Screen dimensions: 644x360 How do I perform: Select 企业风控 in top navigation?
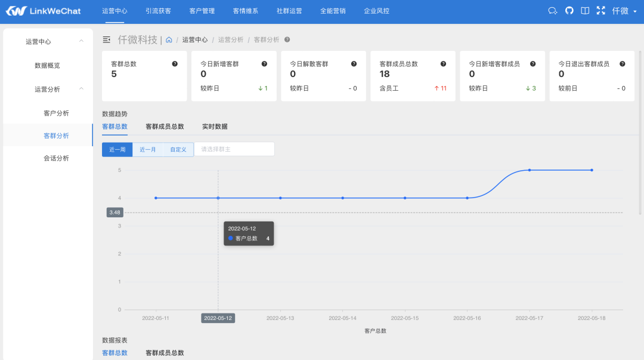tap(377, 11)
